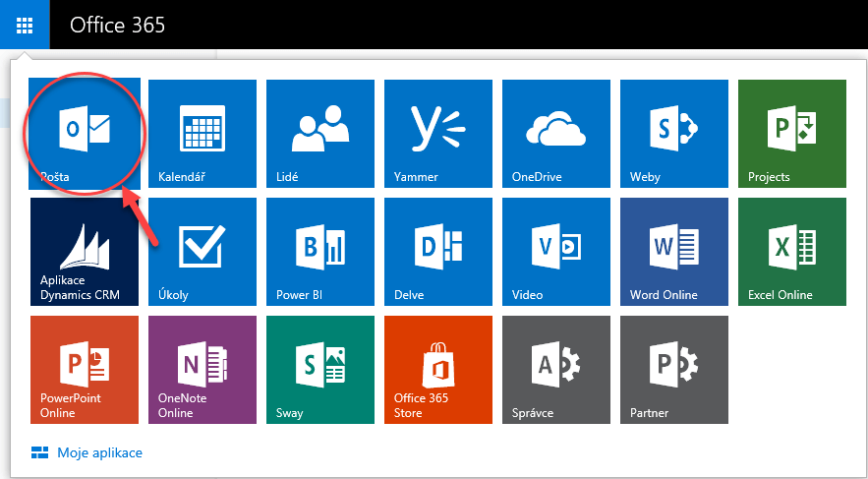Open the Weby SharePoint tile

pos(674,134)
